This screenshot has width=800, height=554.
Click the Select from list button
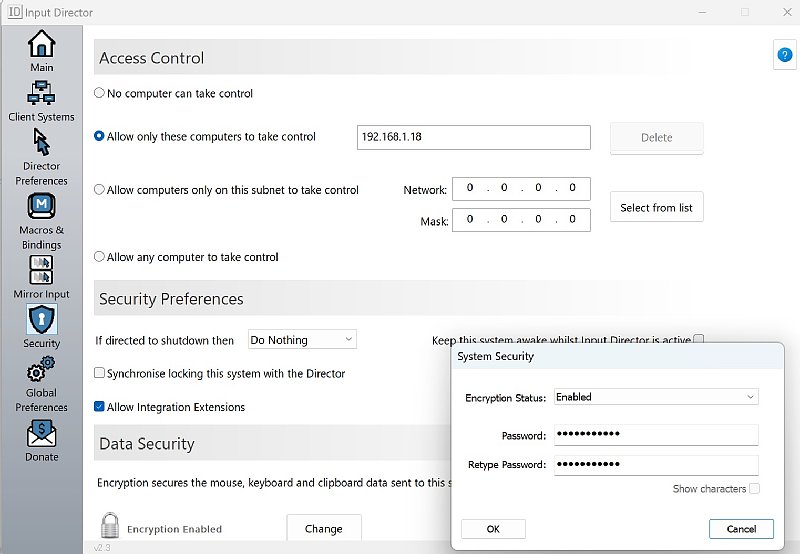tap(657, 207)
